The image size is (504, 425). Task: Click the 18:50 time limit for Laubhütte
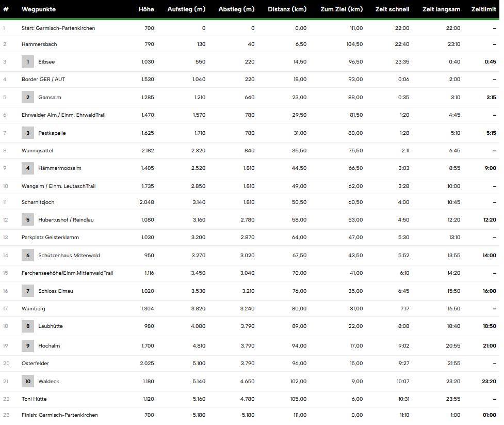[489, 326]
